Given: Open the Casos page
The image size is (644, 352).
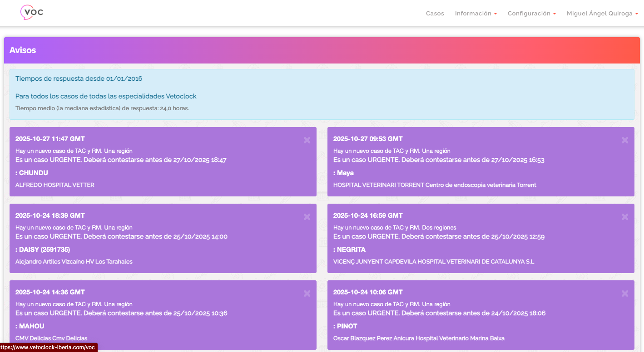Looking at the screenshot, I should (x=435, y=14).
